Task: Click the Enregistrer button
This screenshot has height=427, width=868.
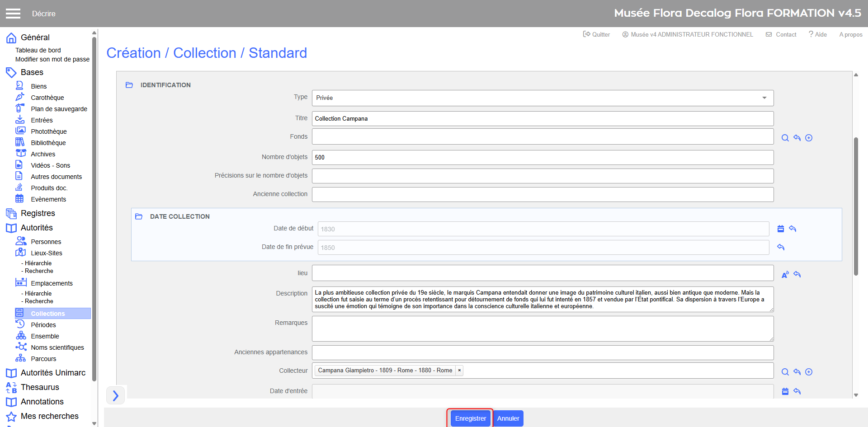Action: point(470,418)
